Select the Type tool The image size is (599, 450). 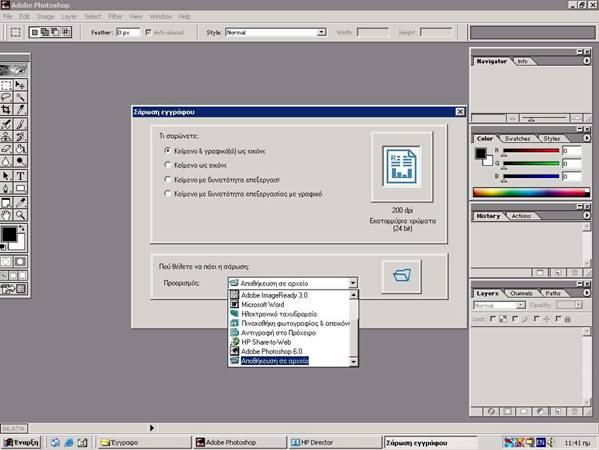tap(20, 176)
